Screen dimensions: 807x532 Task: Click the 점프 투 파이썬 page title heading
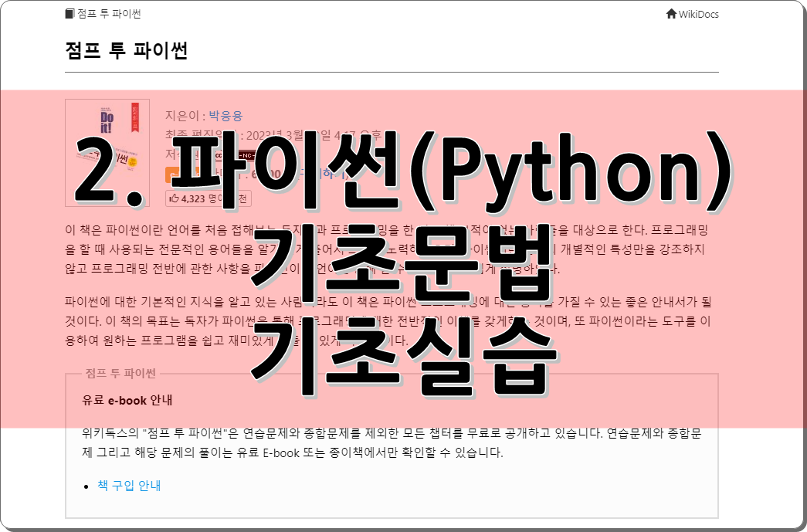127,51
